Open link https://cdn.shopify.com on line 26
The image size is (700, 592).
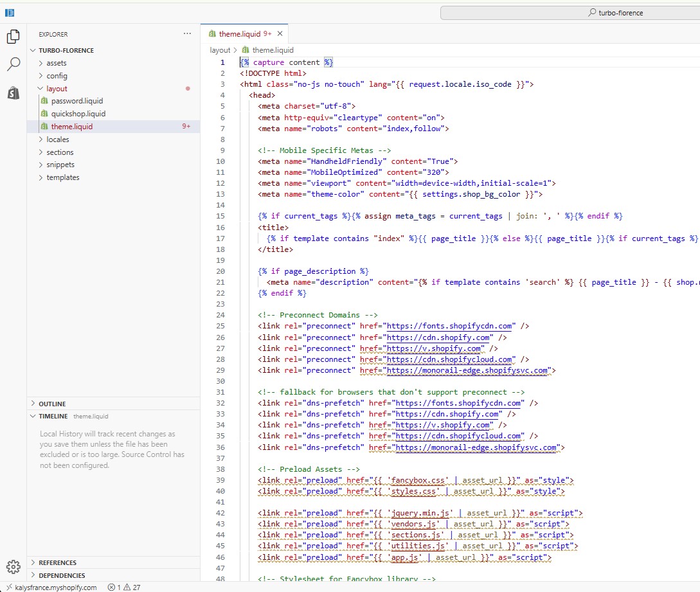tap(438, 337)
